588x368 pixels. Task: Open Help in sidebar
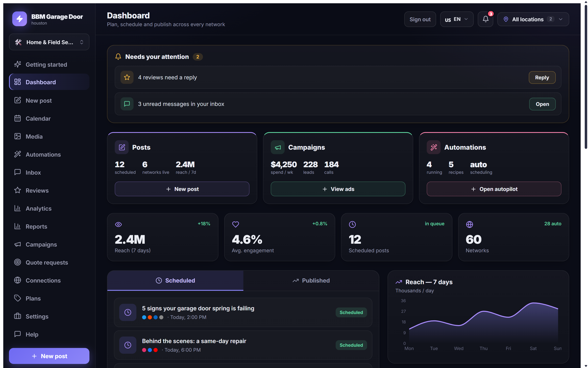[x=49, y=334]
